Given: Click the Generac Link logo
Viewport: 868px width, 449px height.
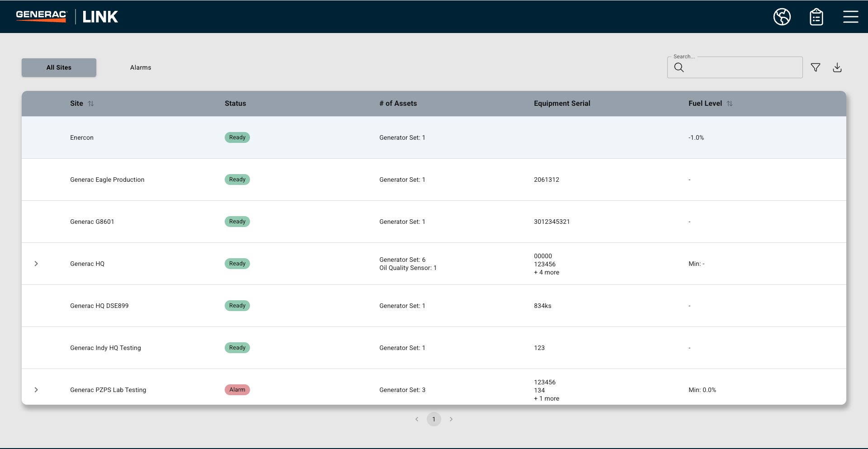Looking at the screenshot, I should coord(67,17).
